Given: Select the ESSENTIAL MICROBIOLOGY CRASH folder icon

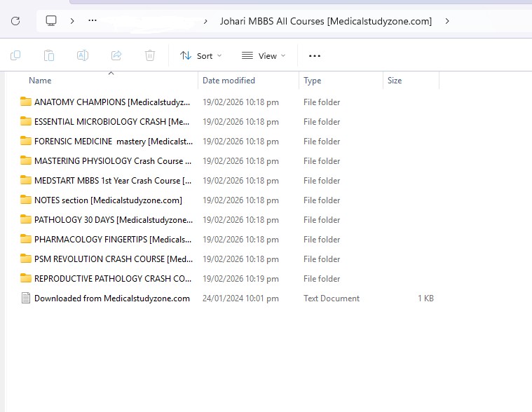Looking at the screenshot, I should coord(25,121).
